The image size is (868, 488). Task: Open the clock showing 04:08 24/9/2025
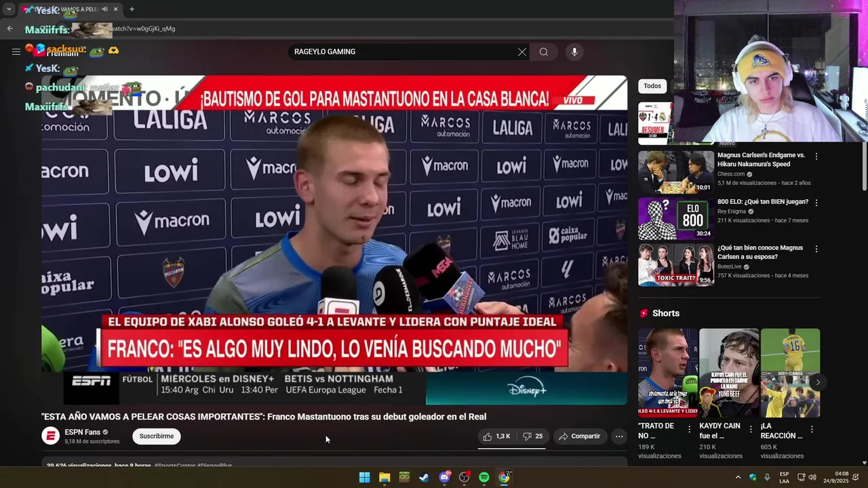click(x=835, y=477)
